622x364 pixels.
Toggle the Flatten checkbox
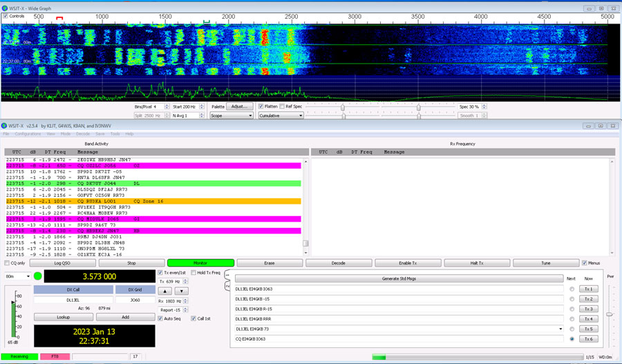[x=261, y=106]
